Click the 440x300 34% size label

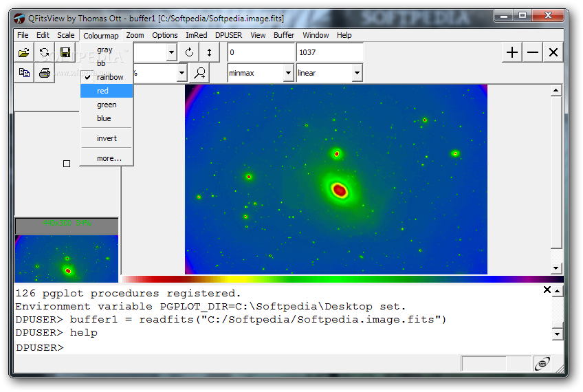67,223
